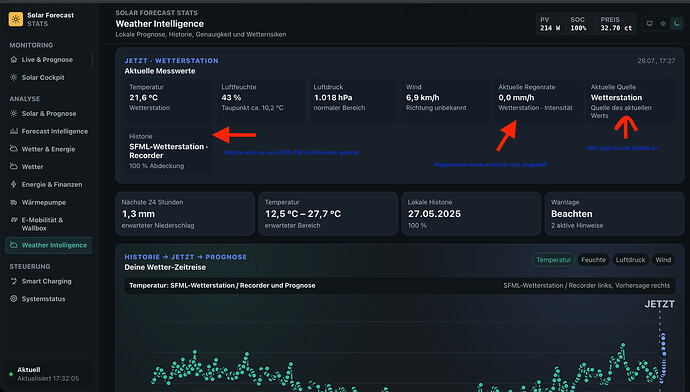Click the Aktuelle Quelle Wetterstation card
This screenshot has height=392, width=690.
[630, 100]
